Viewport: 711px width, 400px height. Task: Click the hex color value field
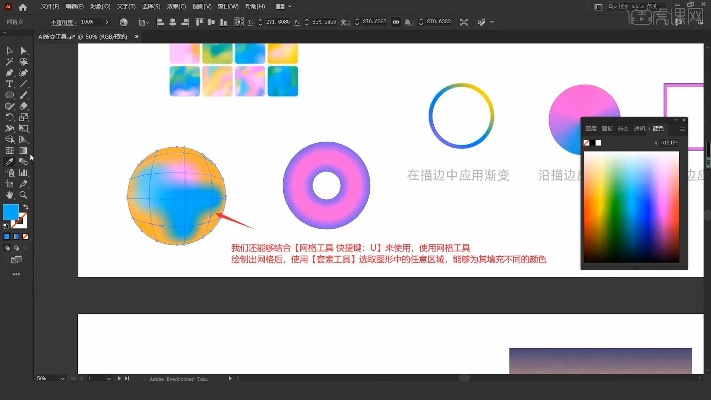coord(669,142)
